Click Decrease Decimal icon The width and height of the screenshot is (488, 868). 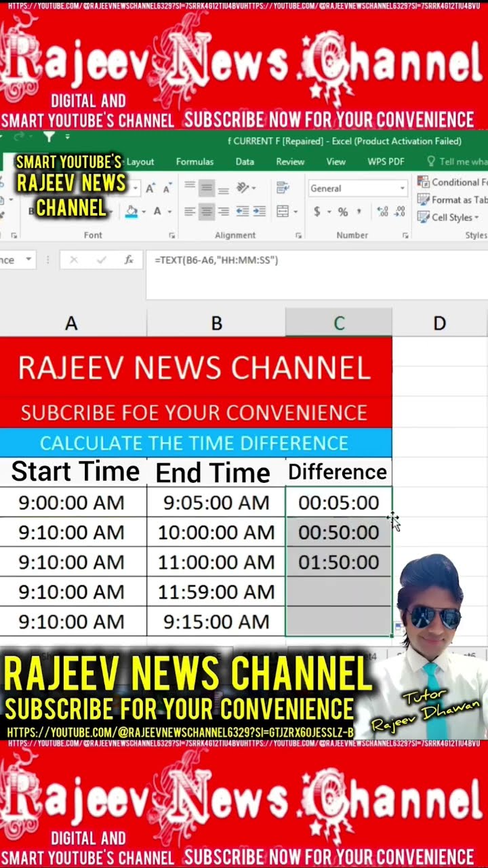click(399, 212)
